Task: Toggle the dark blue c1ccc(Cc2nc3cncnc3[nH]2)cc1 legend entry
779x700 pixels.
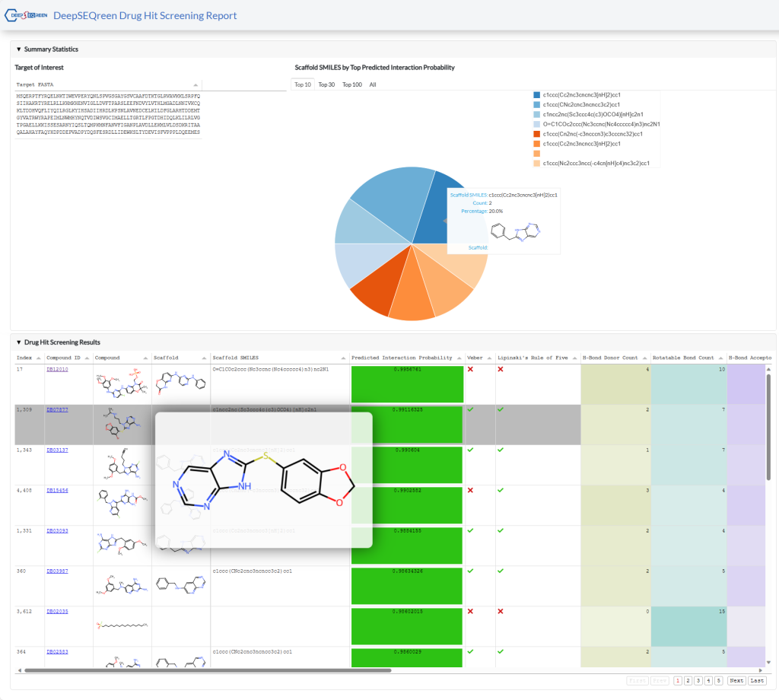Action: click(x=536, y=94)
